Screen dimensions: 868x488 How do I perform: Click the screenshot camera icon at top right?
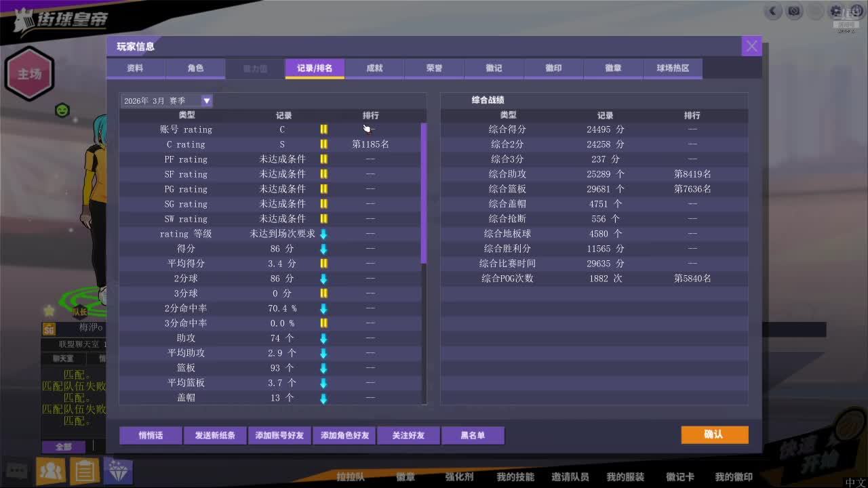pyautogui.click(x=795, y=11)
